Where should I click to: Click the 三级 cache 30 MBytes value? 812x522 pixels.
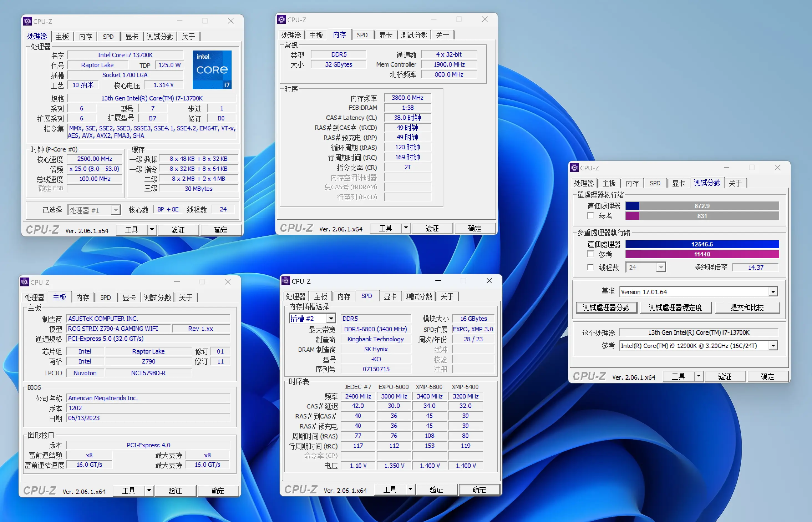click(x=199, y=188)
